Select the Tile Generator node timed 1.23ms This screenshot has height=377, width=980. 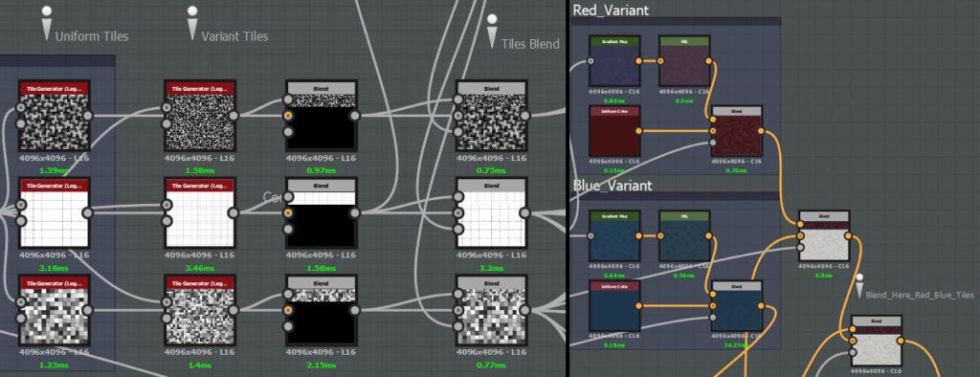(x=55, y=311)
